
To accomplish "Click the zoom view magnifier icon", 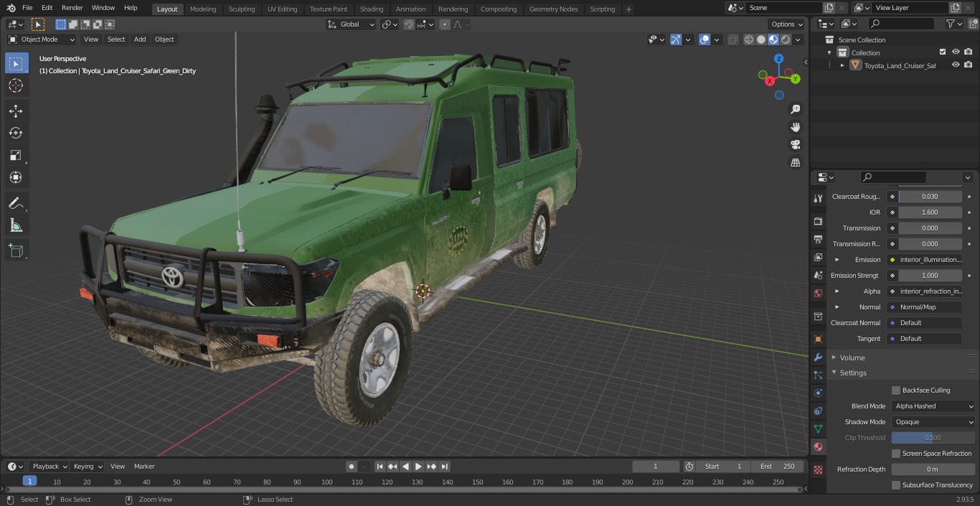I will click(795, 109).
